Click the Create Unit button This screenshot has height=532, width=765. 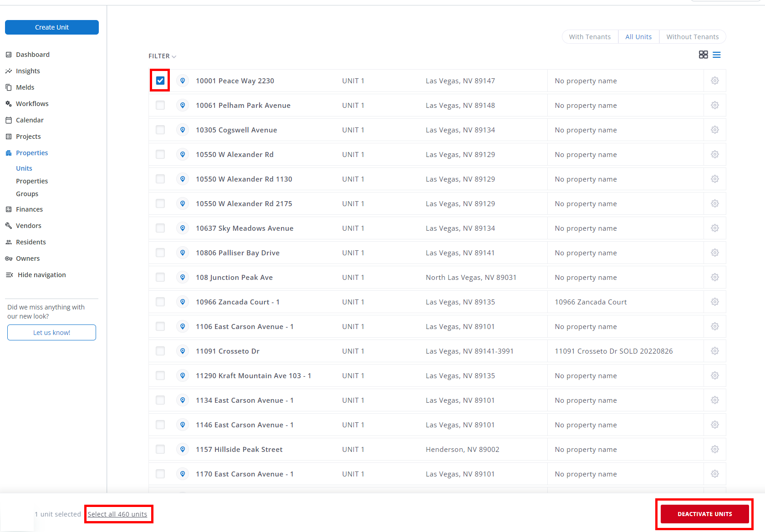[52, 27]
